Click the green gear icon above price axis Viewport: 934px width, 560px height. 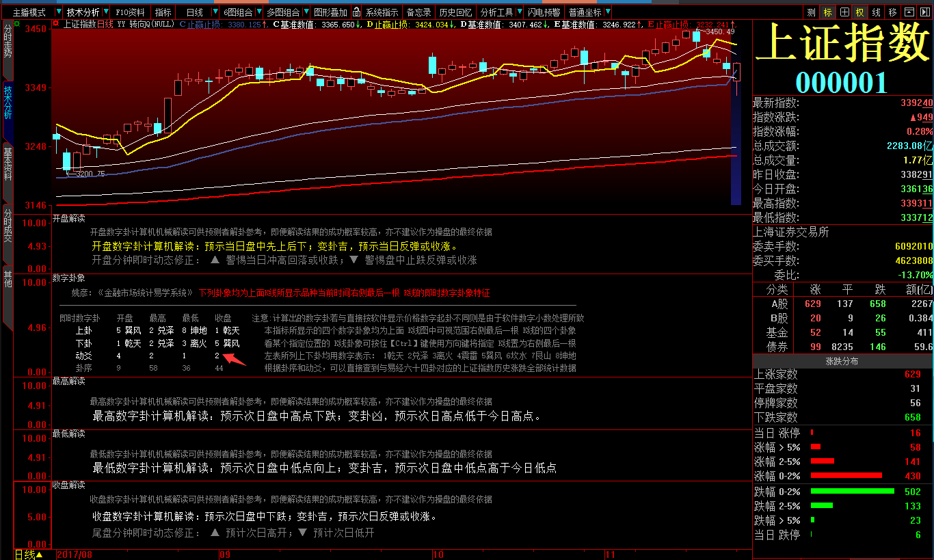click(16, 24)
